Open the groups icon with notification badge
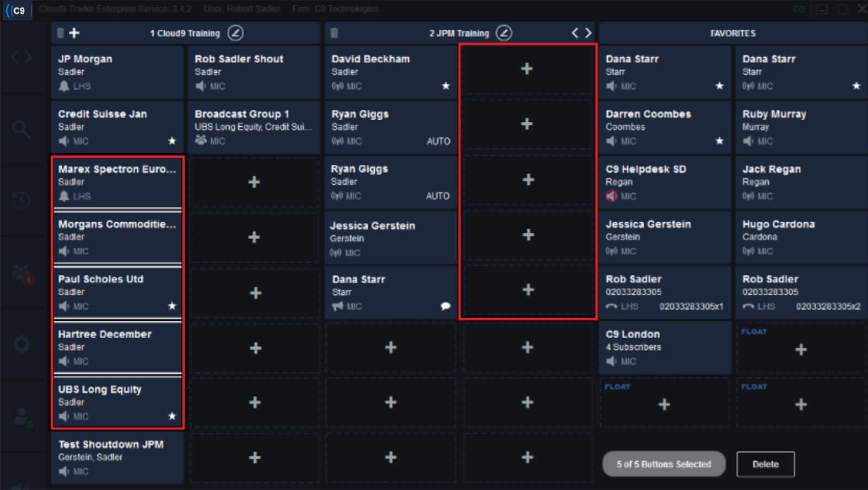The image size is (868, 490). click(x=23, y=273)
